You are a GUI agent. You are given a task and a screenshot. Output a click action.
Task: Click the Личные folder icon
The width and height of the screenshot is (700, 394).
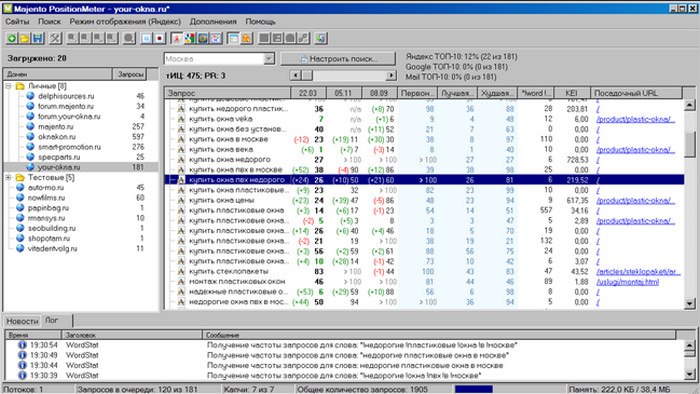tap(20, 86)
